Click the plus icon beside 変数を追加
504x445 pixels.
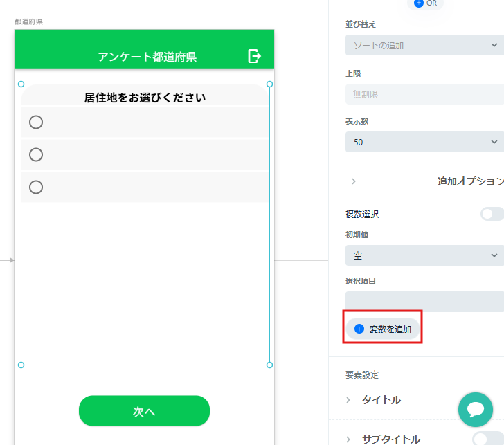click(359, 329)
